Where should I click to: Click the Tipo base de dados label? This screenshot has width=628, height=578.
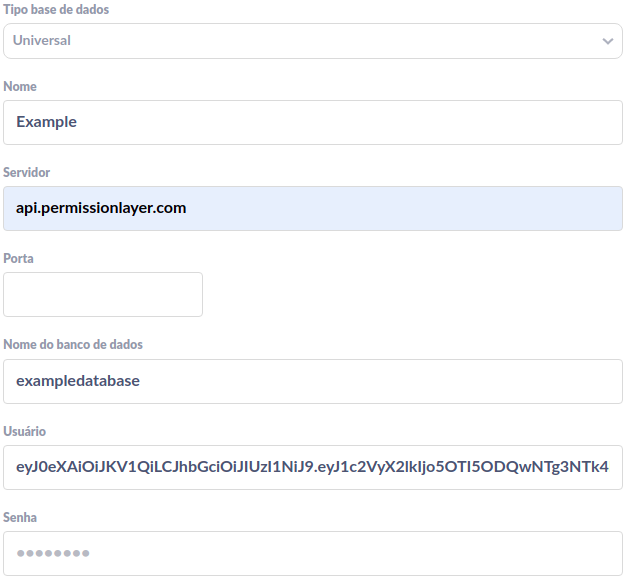click(x=56, y=9)
